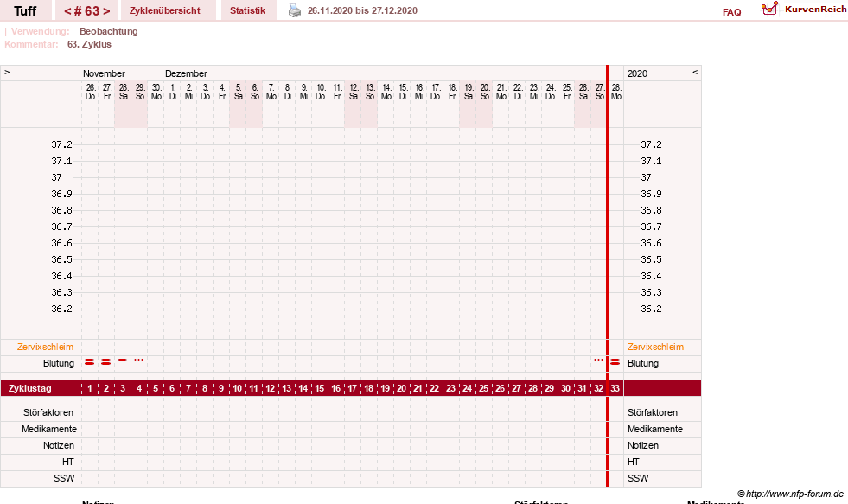848x504 pixels.
Task: Click the right 36.2 temperature axis label
Action: [x=651, y=309]
